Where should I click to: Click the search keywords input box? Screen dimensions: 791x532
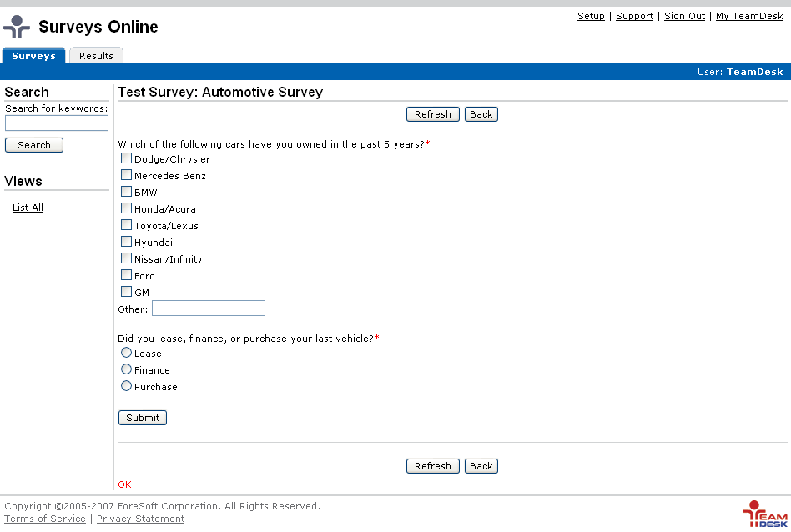[57, 123]
